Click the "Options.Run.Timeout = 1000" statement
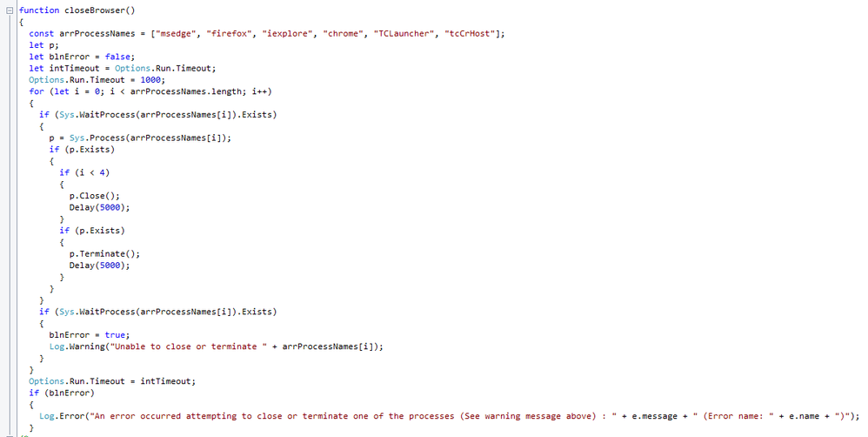Image resolution: width=868 pixels, height=437 pixels. tap(90, 80)
